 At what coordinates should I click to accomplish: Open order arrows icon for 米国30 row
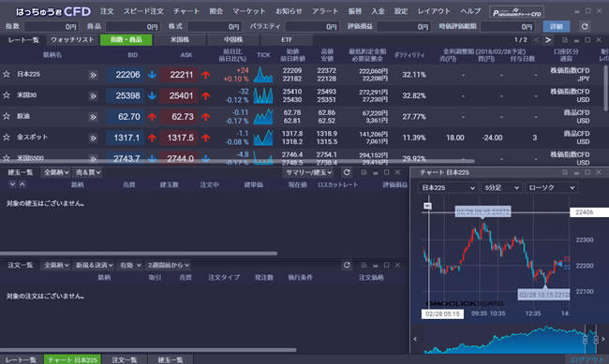point(93,95)
